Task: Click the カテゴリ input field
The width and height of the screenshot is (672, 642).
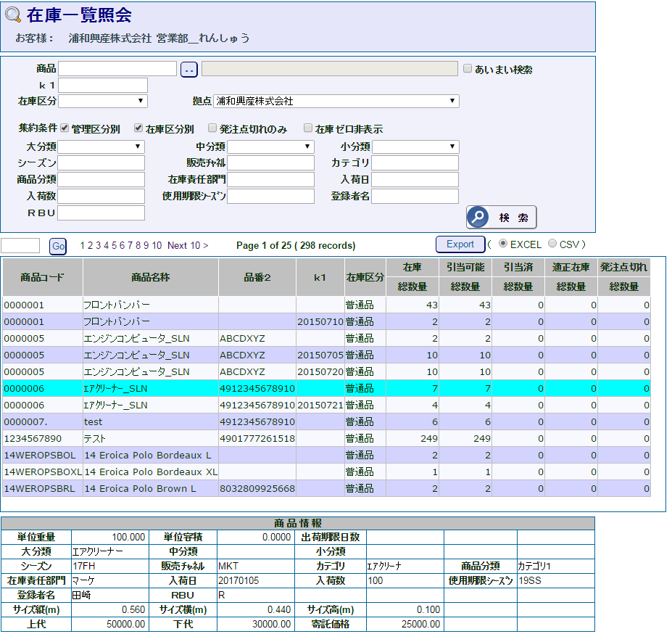Action: [x=415, y=163]
